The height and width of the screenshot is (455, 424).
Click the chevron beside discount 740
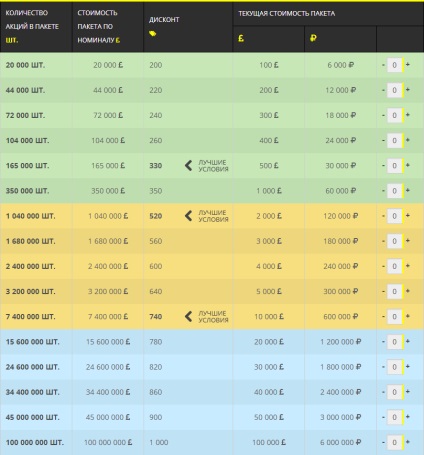click(188, 316)
